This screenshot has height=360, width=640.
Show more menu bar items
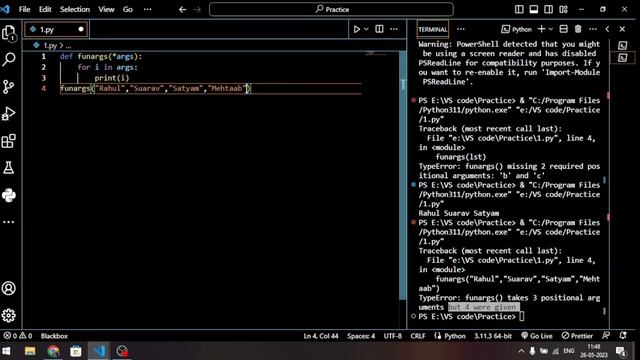click(x=147, y=9)
